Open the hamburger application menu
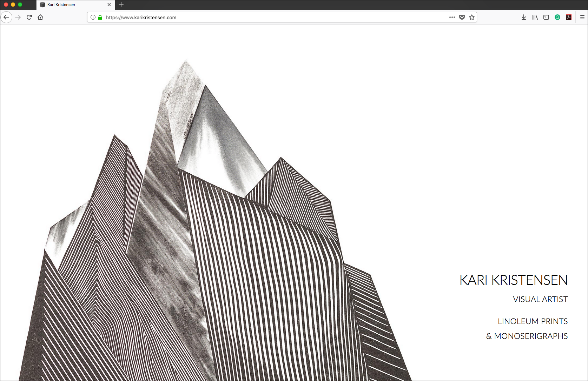The width and height of the screenshot is (588, 381). click(x=582, y=17)
